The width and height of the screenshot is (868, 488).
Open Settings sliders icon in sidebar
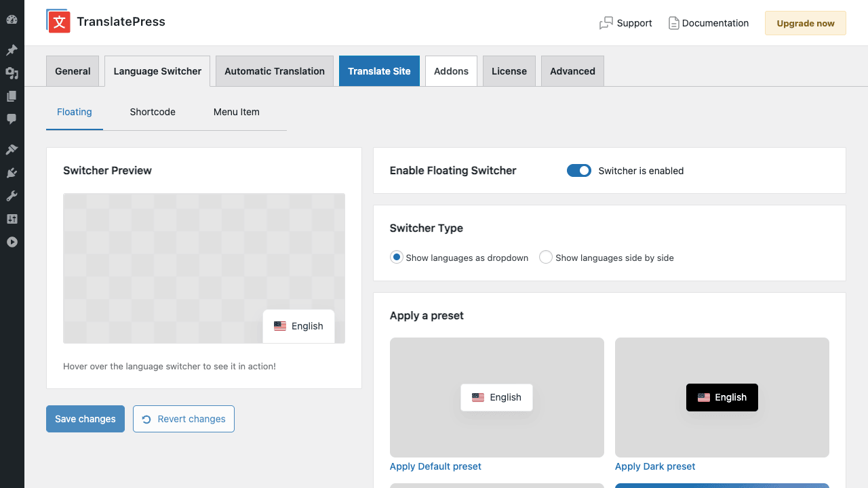pos(12,219)
